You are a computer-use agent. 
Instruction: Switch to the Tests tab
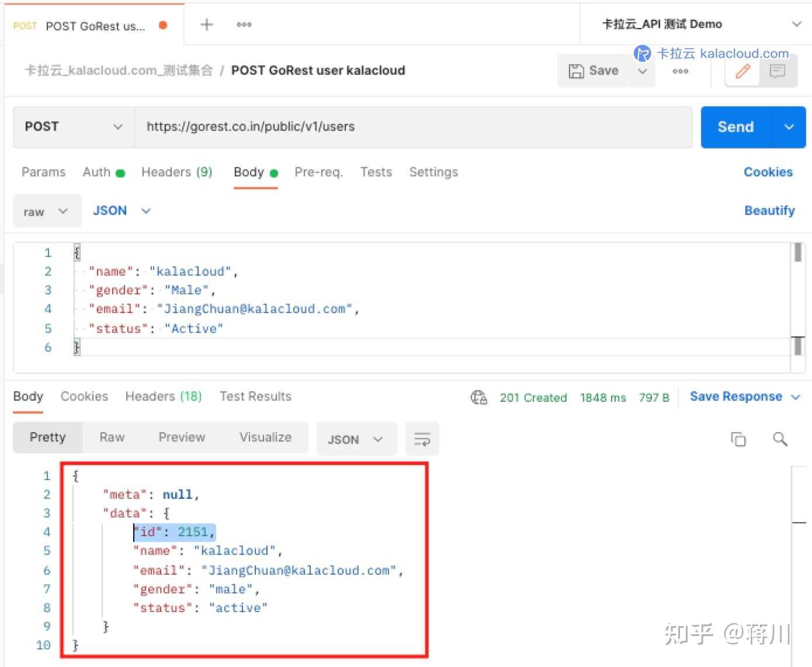tap(376, 172)
